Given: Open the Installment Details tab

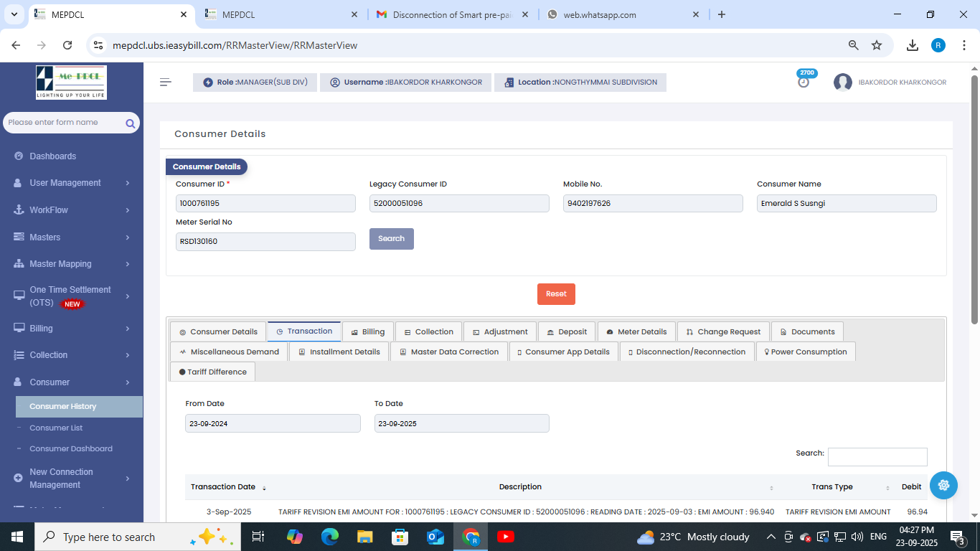Looking at the screenshot, I should [339, 352].
